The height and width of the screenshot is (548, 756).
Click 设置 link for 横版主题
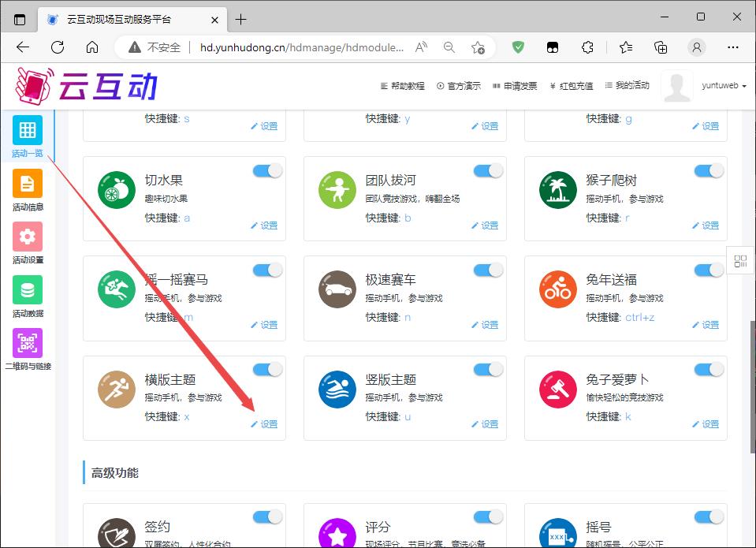tap(265, 424)
